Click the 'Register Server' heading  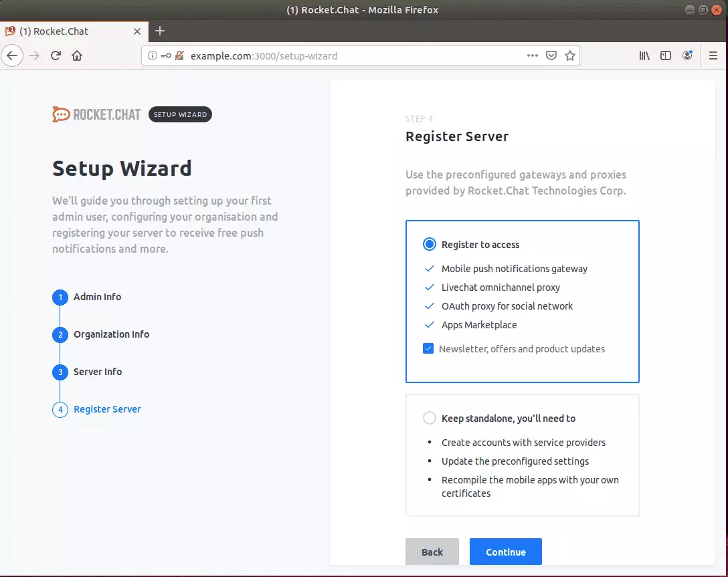[457, 136]
